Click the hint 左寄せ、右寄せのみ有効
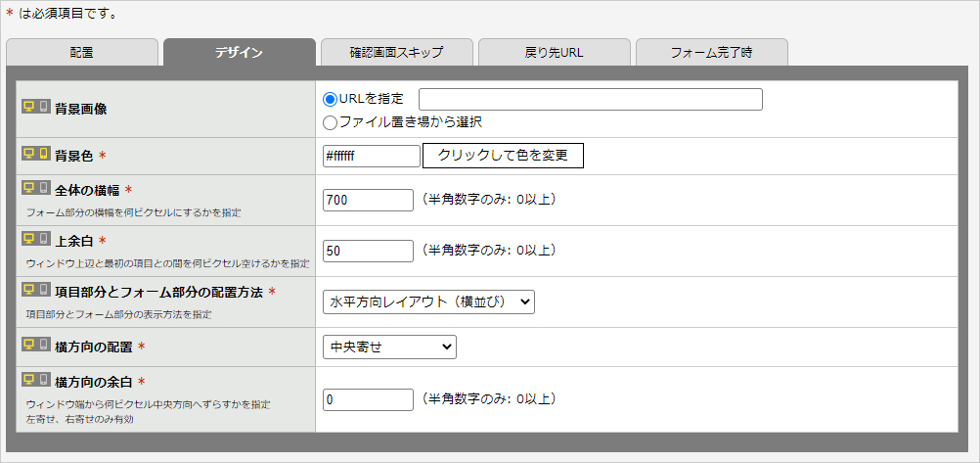Viewport: 980px width, 463px height. pos(80,419)
